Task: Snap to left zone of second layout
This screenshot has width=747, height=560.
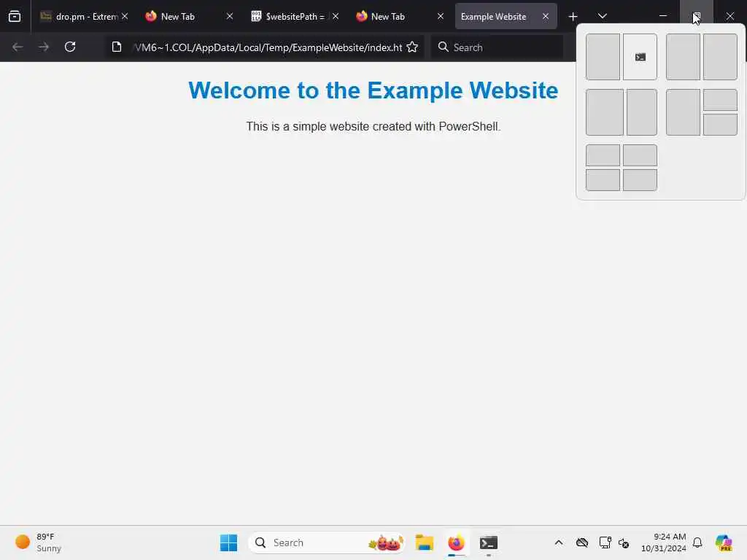Action: click(x=683, y=57)
